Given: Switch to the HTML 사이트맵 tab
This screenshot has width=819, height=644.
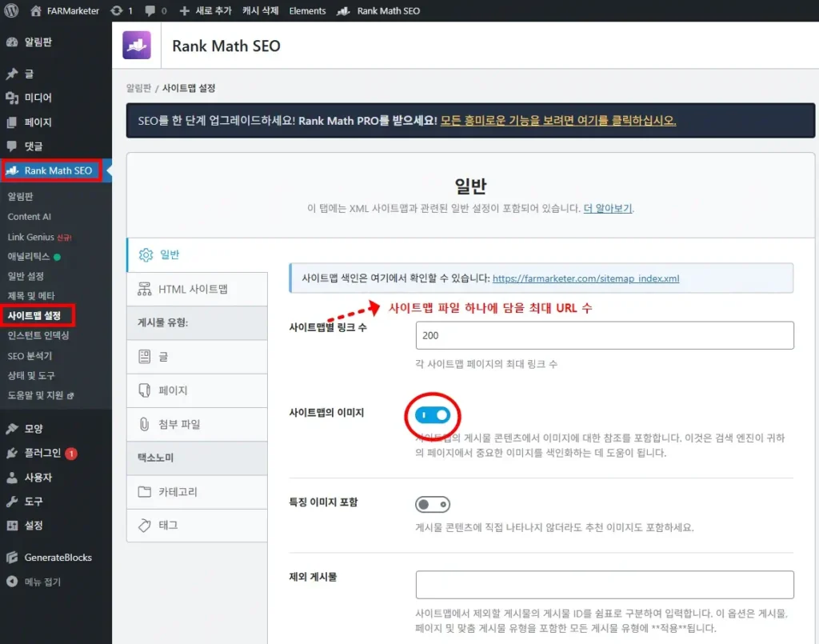Looking at the screenshot, I should coord(192,289).
